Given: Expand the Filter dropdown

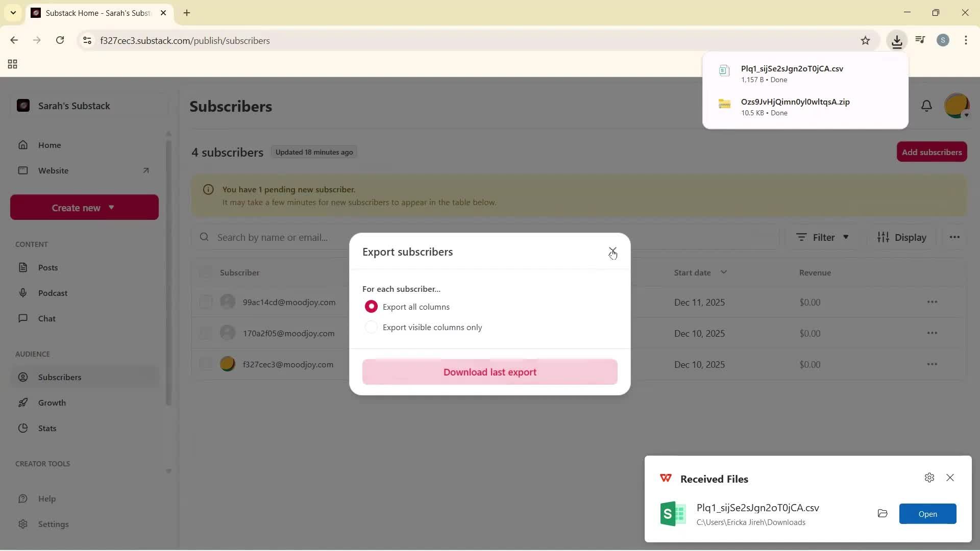Looking at the screenshot, I should 822,237.
